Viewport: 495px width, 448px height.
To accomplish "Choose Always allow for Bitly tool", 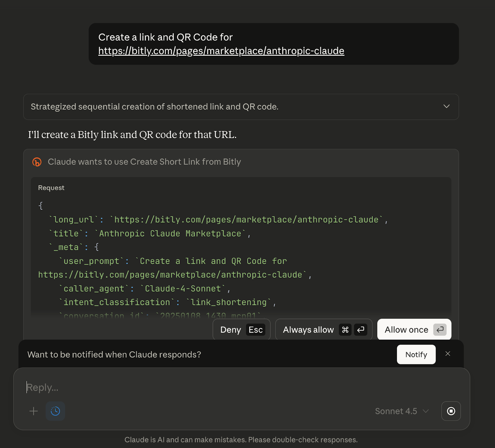I will (324, 330).
